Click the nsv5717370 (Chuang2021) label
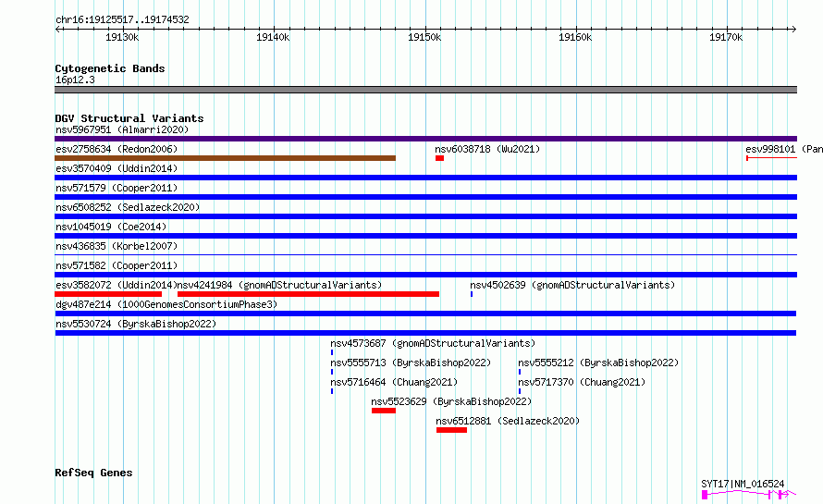 pos(582,382)
